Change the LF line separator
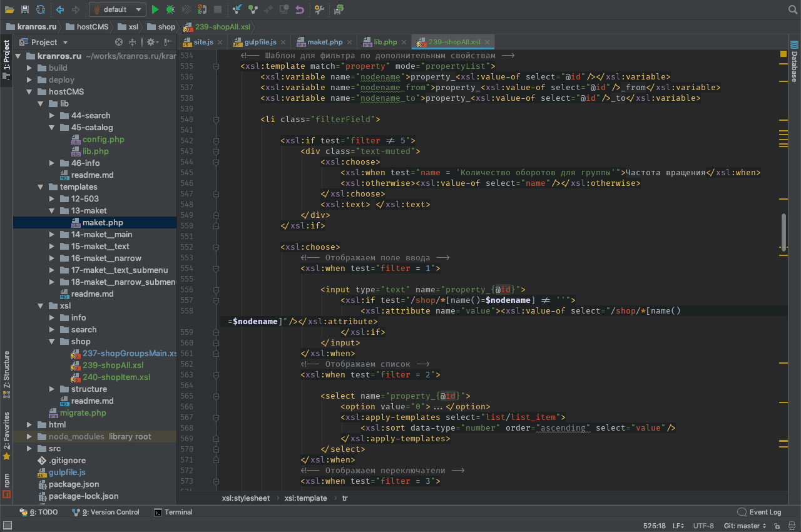Image resolution: width=801 pixels, height=532 pixels. [x=678, y=526]
